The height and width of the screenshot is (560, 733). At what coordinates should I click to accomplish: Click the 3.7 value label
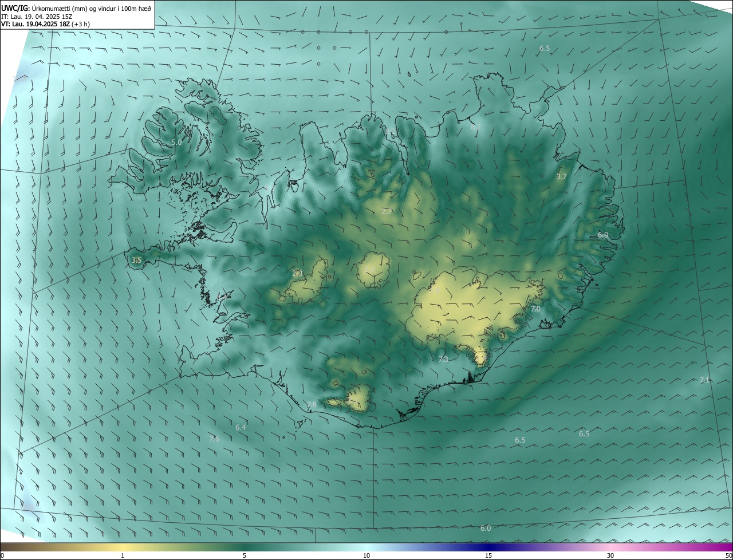click(x=561, y=177)
